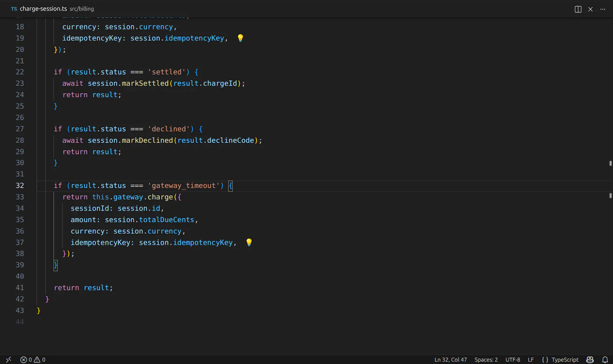Click markDeclined method call
613x364 pixels.
pos(148,140)
